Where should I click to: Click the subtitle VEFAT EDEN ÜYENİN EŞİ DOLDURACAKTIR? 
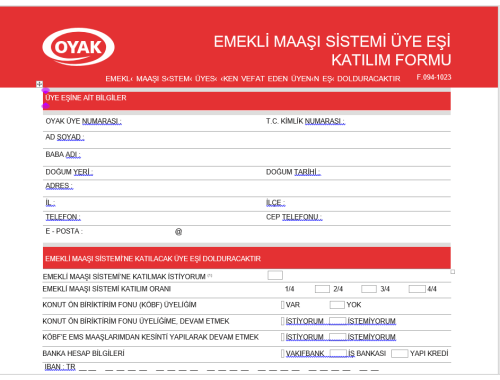320,79
